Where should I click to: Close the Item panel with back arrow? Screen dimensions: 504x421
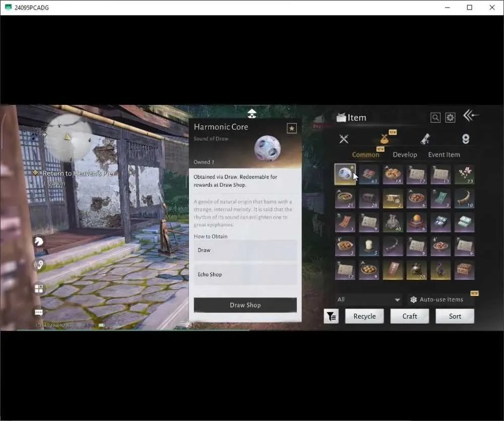coord(471,115)
